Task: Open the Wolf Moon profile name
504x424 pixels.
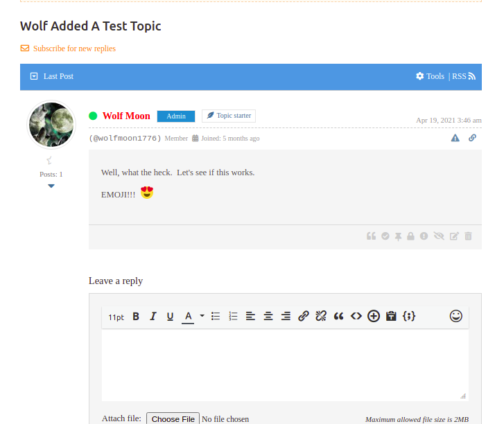Action: [x=126, y=116]
